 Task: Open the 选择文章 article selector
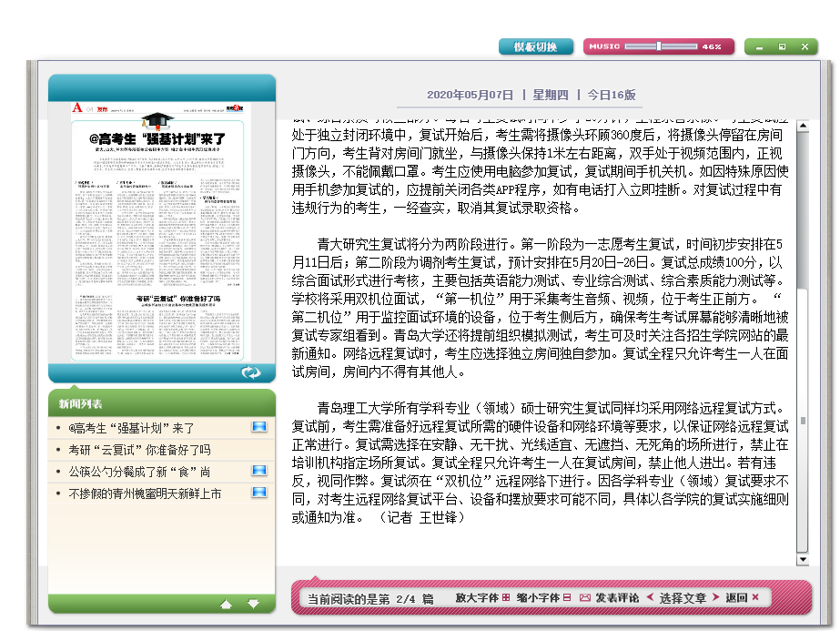pyautogui.click(x=683, y=598)
